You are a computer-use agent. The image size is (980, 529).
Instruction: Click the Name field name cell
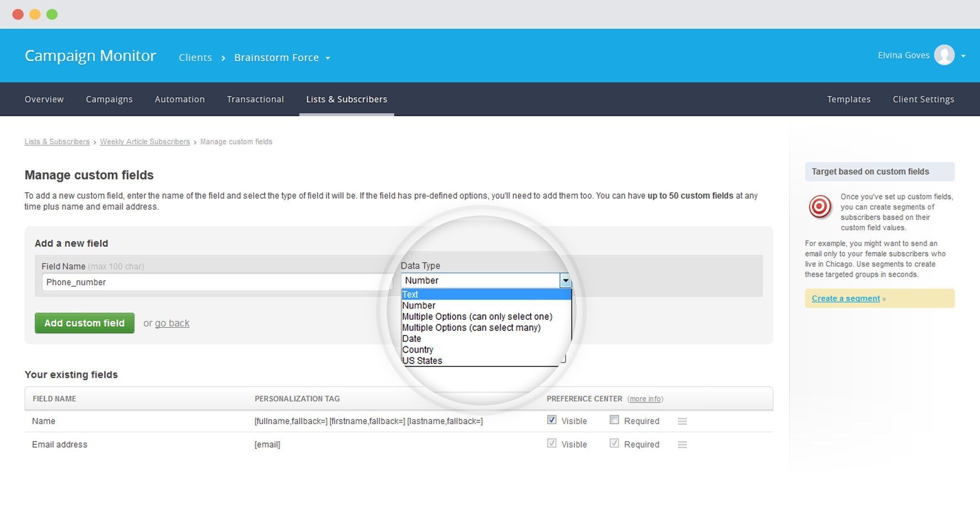(x=44, y=421)
